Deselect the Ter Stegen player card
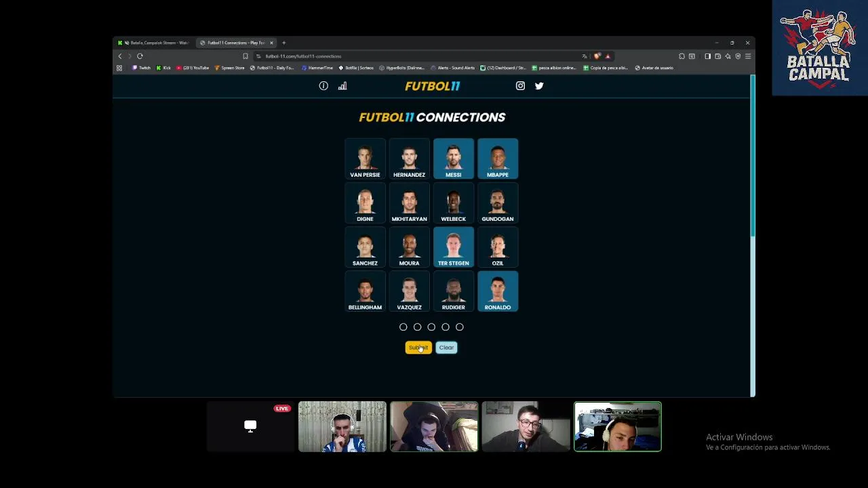The image size is (868, 488). [x=453, y=247]
